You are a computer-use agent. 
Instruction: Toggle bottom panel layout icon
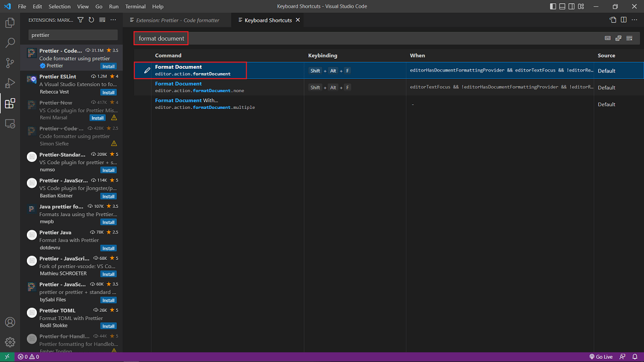pos(562,6)
